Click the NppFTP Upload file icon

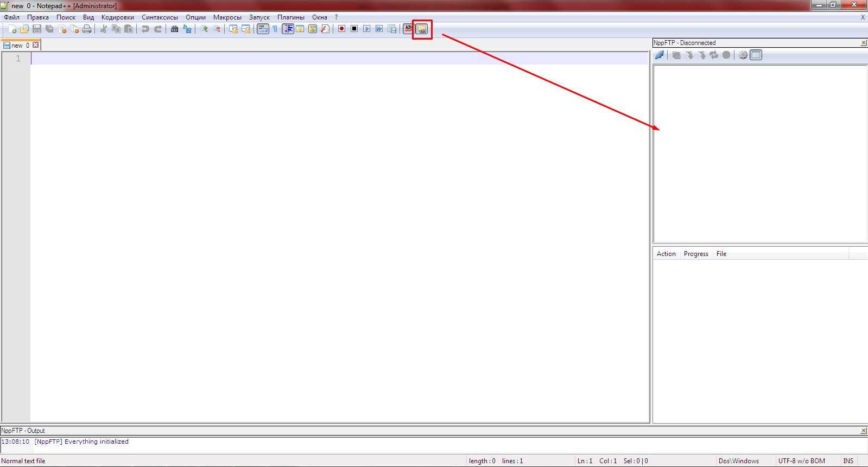click(x=702, y=55)
